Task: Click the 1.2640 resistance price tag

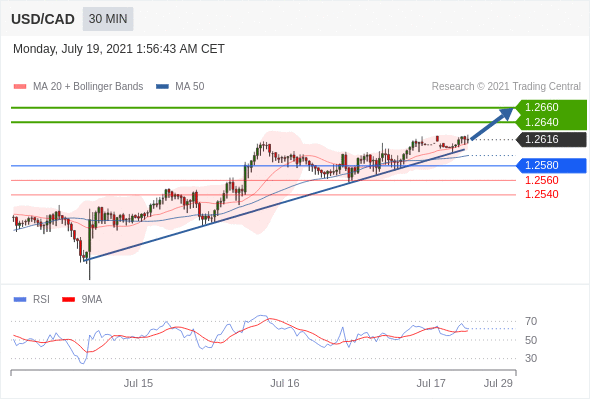Action: click(x=551, y=122)
